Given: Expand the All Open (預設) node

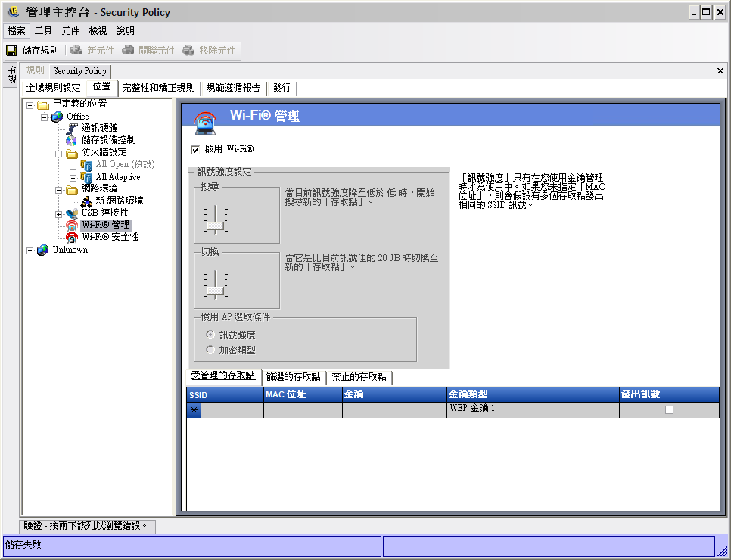Looking at the screenshot, I should pyautogui.click(x=73, y=166).
